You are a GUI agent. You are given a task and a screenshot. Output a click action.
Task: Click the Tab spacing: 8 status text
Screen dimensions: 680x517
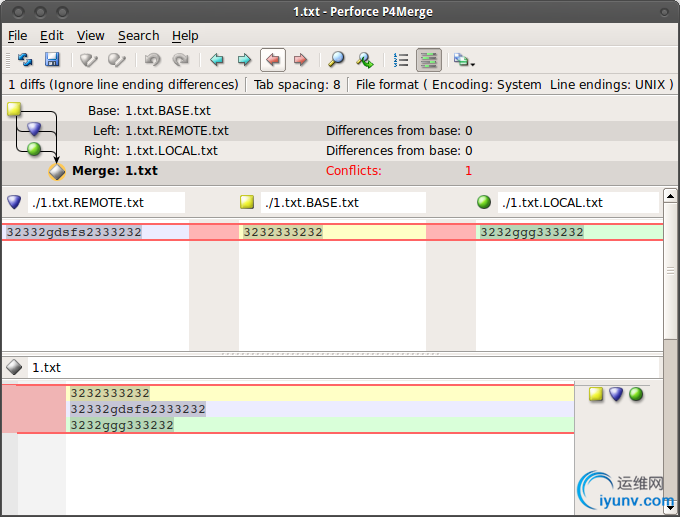(x=297, y=85)
